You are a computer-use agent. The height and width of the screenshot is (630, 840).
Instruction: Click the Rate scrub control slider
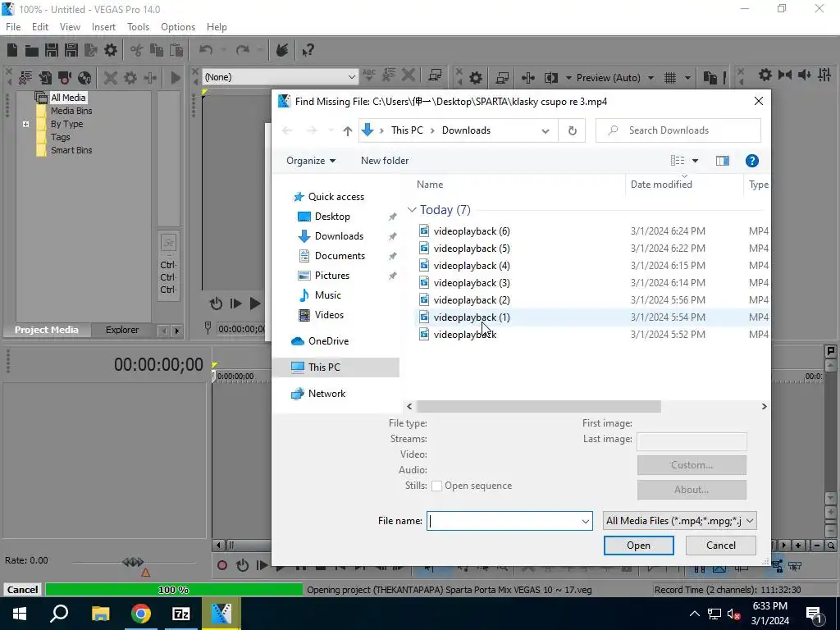coord(133,562)
